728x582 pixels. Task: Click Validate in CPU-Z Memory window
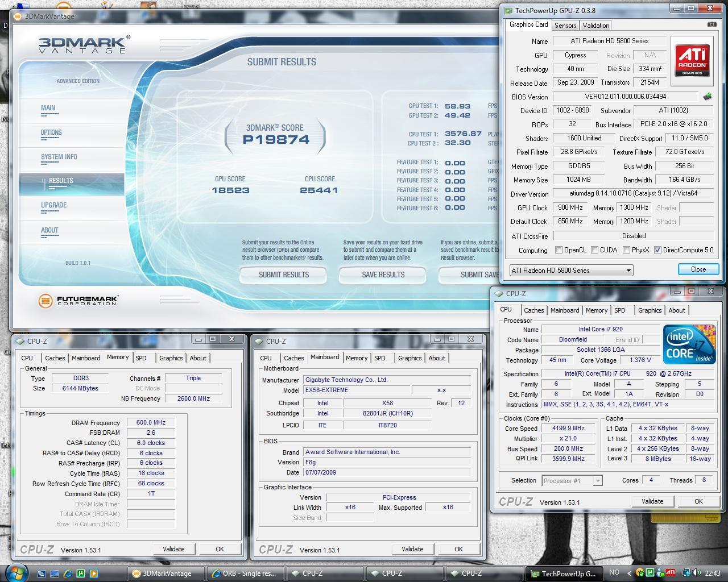(x=173, y=549)
